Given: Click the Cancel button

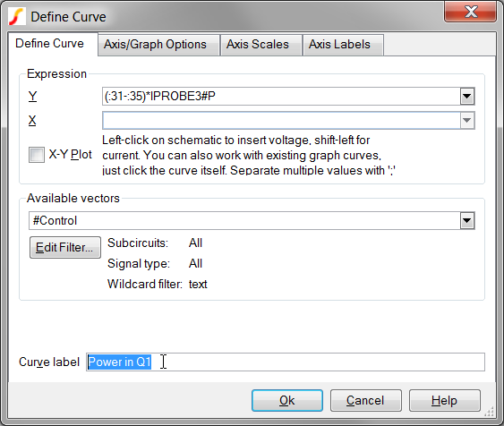Looking at the screenshot, I should coord(366,401).
